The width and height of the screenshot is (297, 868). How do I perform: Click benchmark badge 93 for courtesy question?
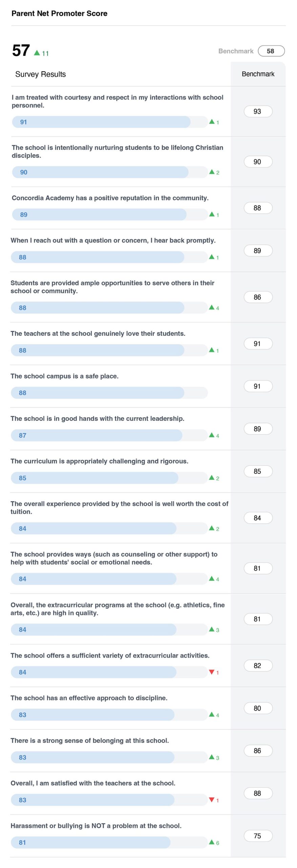pos(258,112)
